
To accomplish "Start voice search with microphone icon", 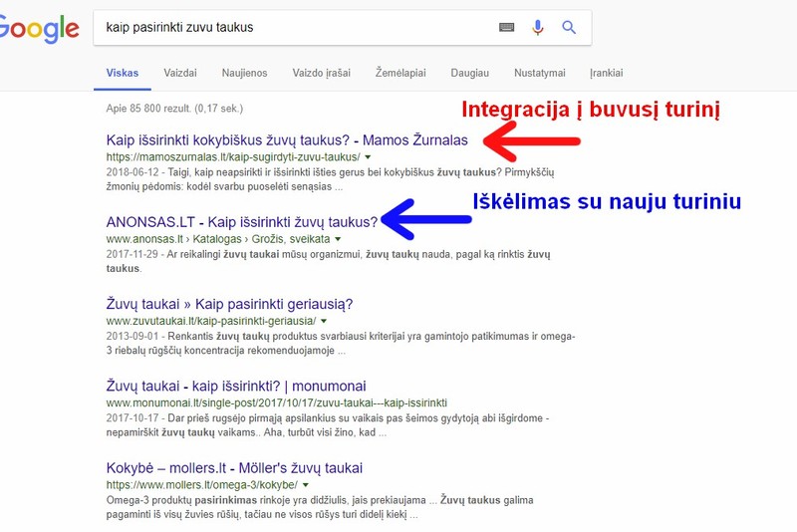I will tap(537, 28).
